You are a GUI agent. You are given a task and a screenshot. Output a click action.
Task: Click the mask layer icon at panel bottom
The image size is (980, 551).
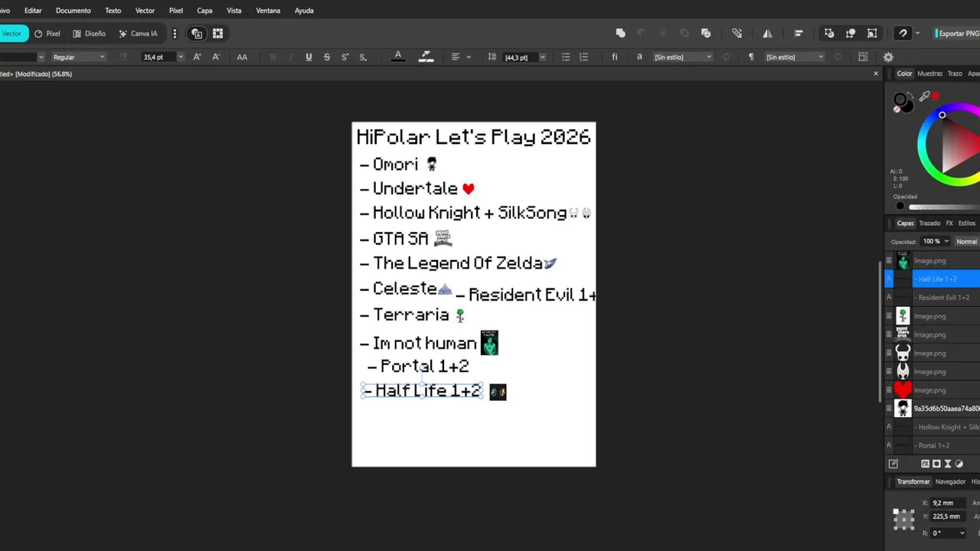pyautogui.click(x=936, y=464)
